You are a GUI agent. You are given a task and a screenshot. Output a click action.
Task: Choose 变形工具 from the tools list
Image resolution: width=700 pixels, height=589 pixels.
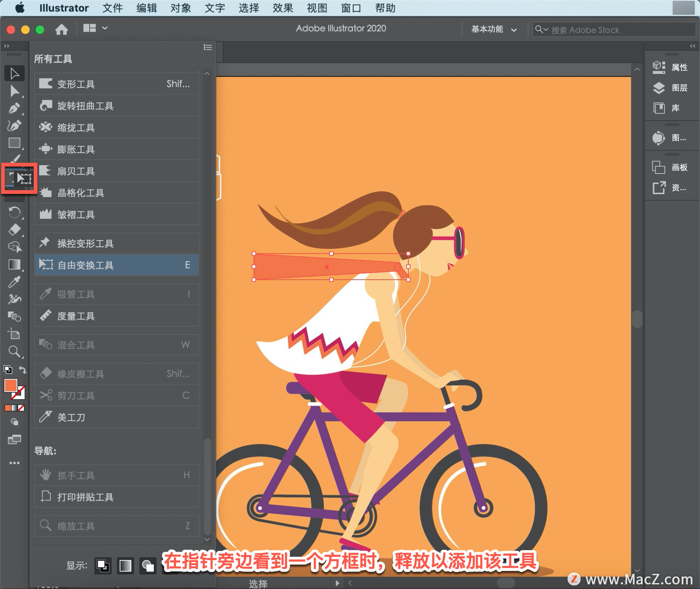[117, 84]
